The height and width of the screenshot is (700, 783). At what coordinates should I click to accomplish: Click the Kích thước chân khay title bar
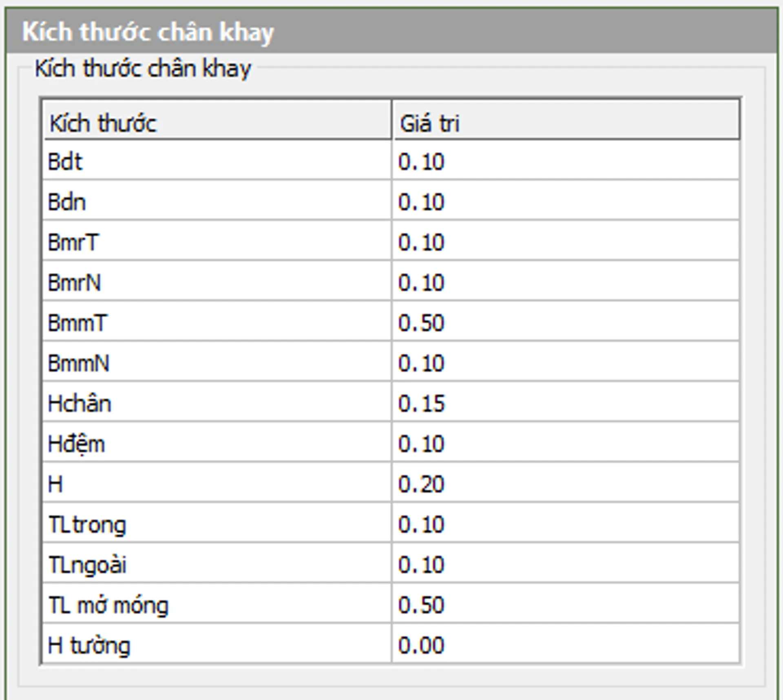point(391,31)
